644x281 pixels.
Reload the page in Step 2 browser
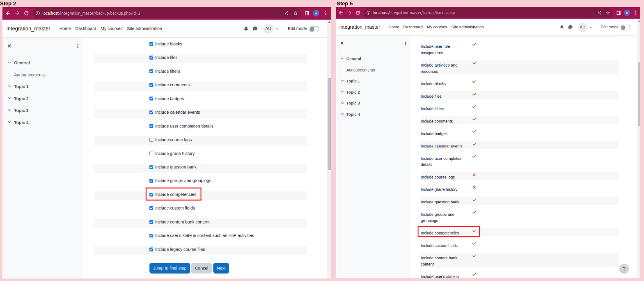tap(26, 13)
